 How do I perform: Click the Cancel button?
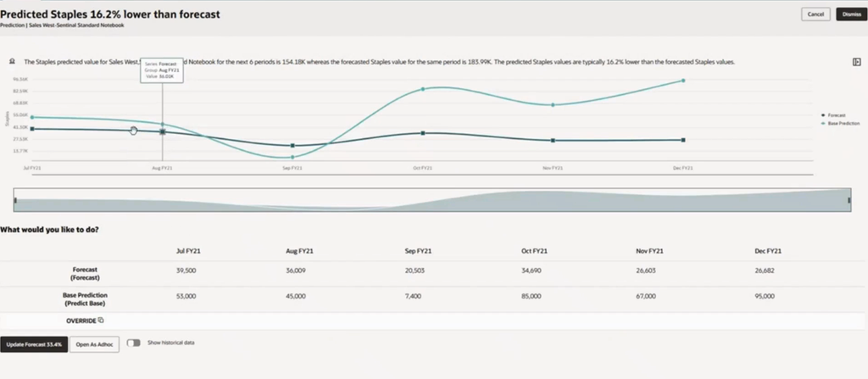coord(815,14)
